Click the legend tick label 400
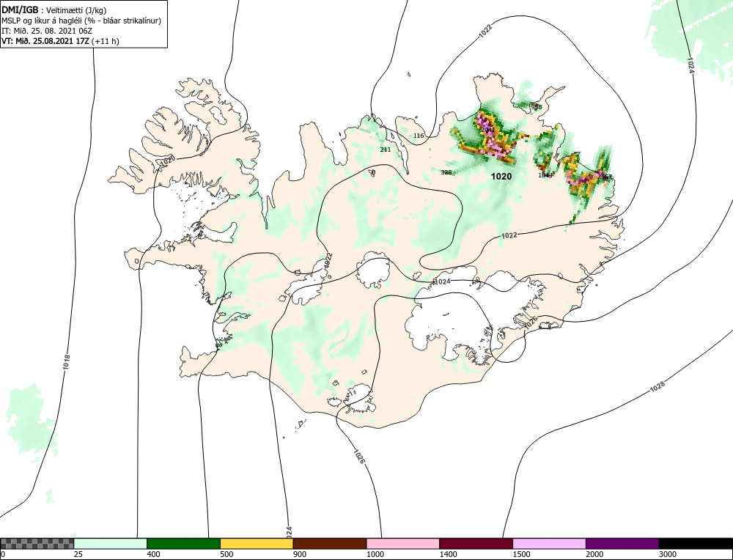The image size is (733, 560). coord(153,554)
